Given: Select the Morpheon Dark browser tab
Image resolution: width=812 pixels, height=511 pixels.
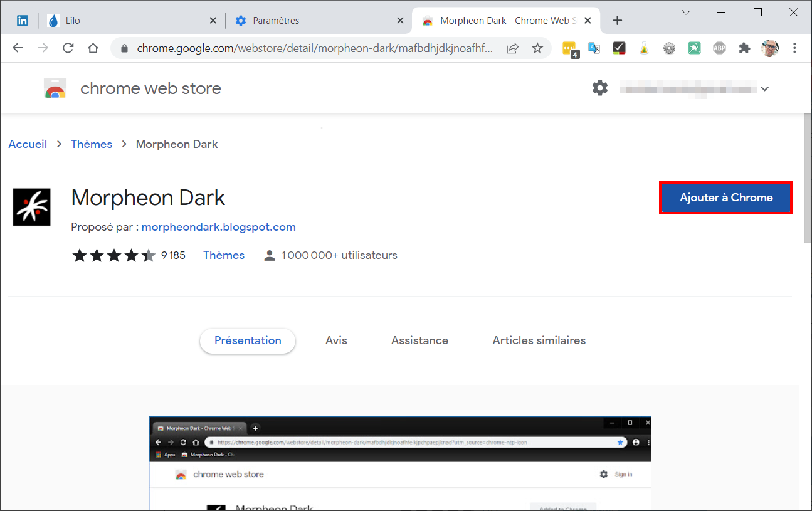Looking at the screenshot, I should [505, 21].
